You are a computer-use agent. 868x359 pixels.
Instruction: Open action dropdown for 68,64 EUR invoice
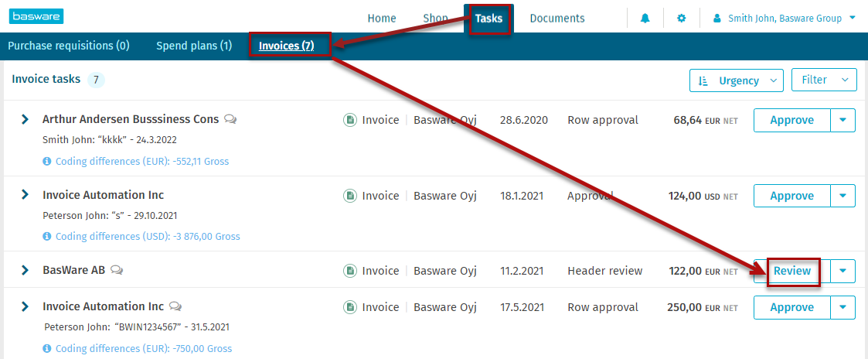pyautogui.click(x=843, y=120)
